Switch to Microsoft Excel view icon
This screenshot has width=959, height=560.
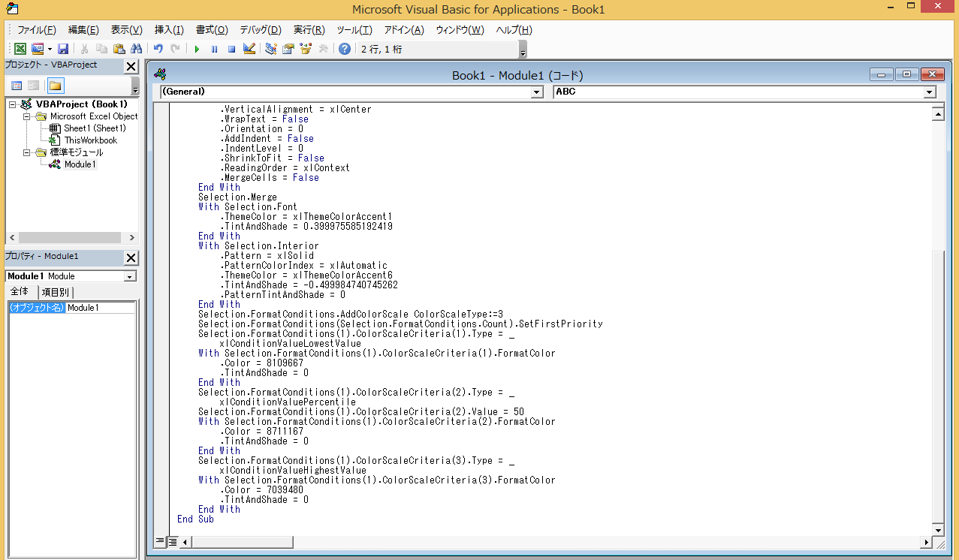[x=20, y=49]
